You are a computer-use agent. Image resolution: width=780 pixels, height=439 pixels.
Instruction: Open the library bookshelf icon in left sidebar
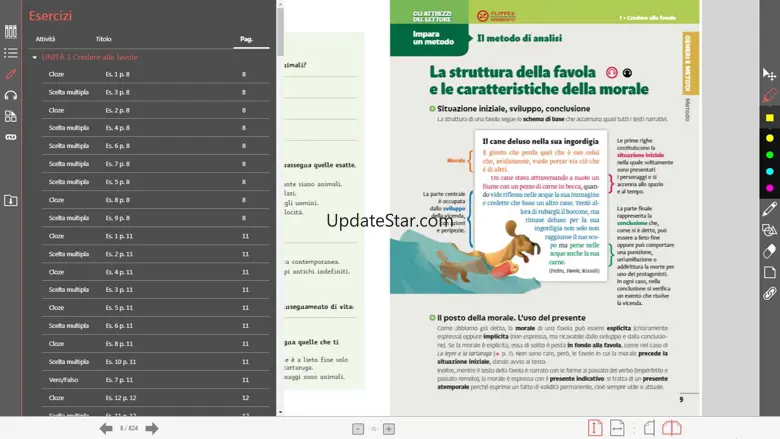[10, 31]
